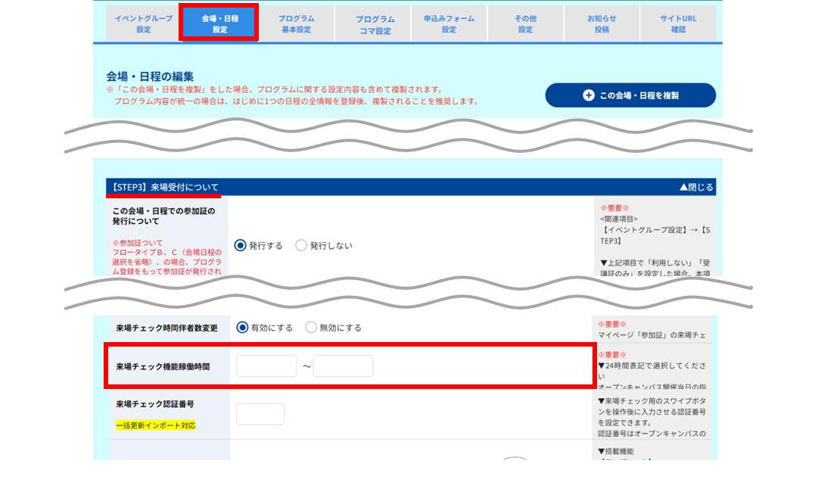
Task: Select the その他設定 tab
Action: click(525, 23)
